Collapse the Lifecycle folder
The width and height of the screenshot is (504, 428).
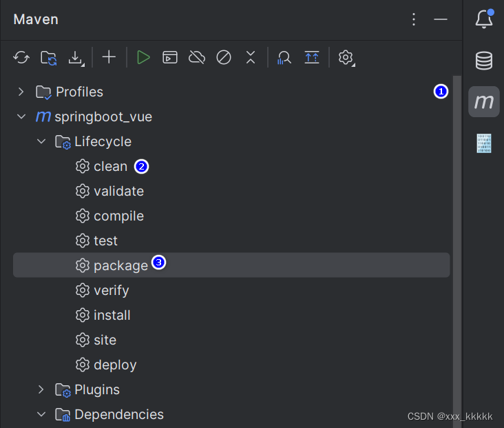pos(41,141)
